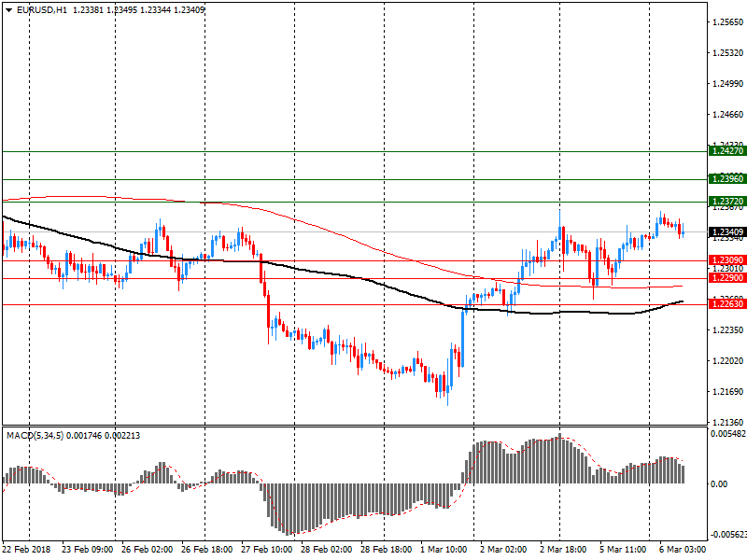Click the 1.25650 price scale value
Screen dimensions: 747x560
[728, 21]
